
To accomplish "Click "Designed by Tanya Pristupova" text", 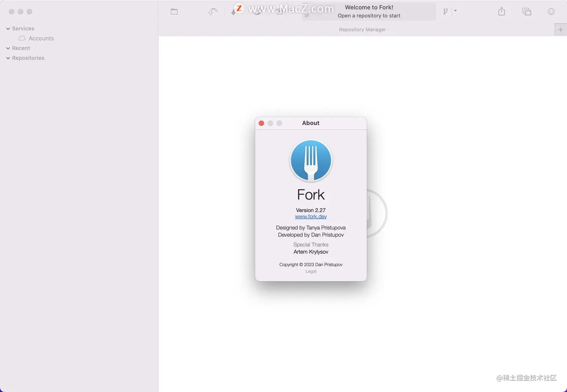I will (311, 228).
